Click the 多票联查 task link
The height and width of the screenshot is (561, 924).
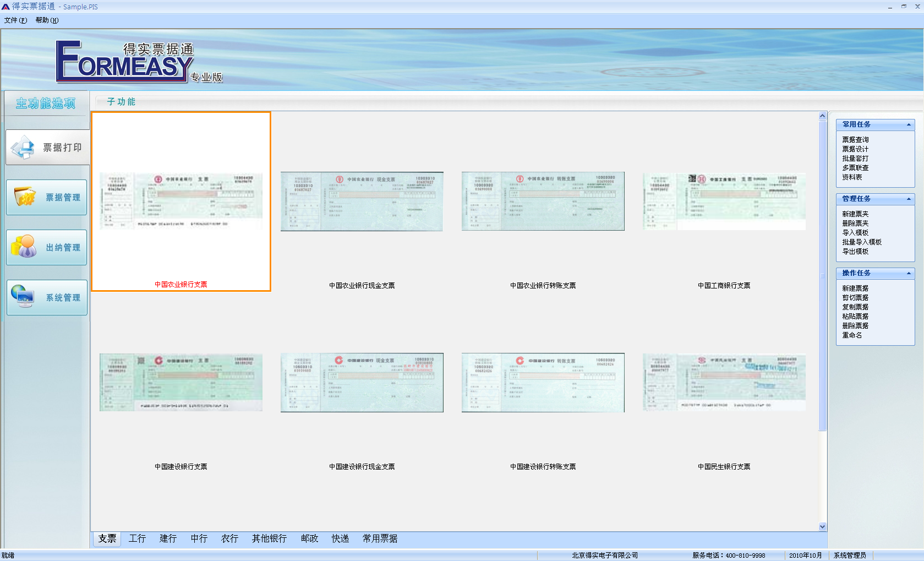(x=855, y=168)
